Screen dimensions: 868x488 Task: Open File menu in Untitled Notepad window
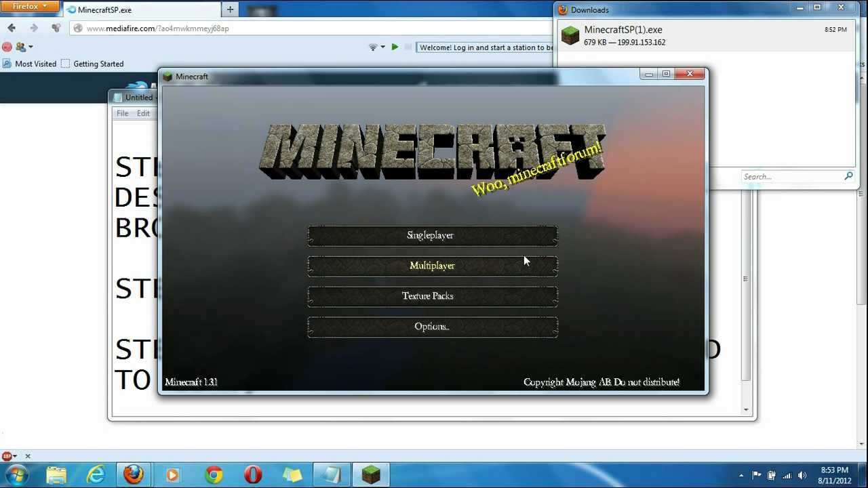click(122, 113)
